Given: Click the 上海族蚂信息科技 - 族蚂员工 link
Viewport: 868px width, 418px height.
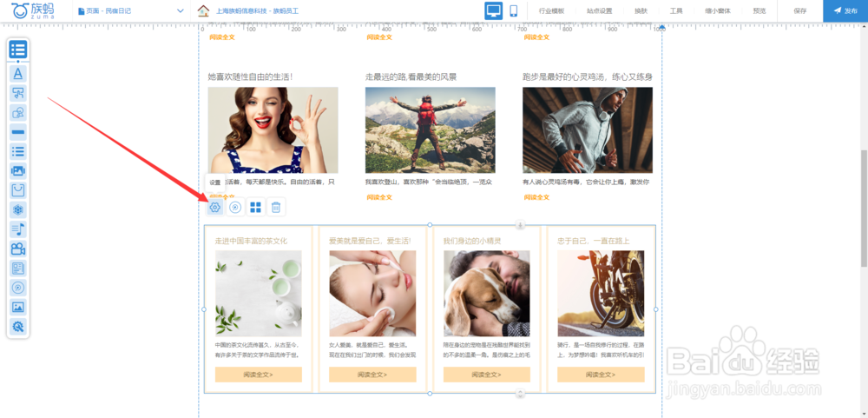Looking at the screenshot, I should click(256, 10).
